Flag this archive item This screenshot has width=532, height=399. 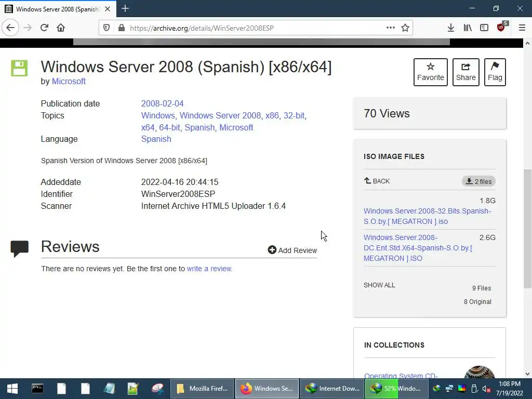[495, 72]
